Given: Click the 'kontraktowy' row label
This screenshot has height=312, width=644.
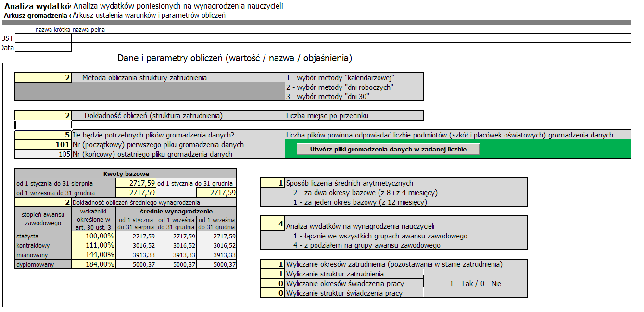Looking at the screenshot, I should (43, 246).
